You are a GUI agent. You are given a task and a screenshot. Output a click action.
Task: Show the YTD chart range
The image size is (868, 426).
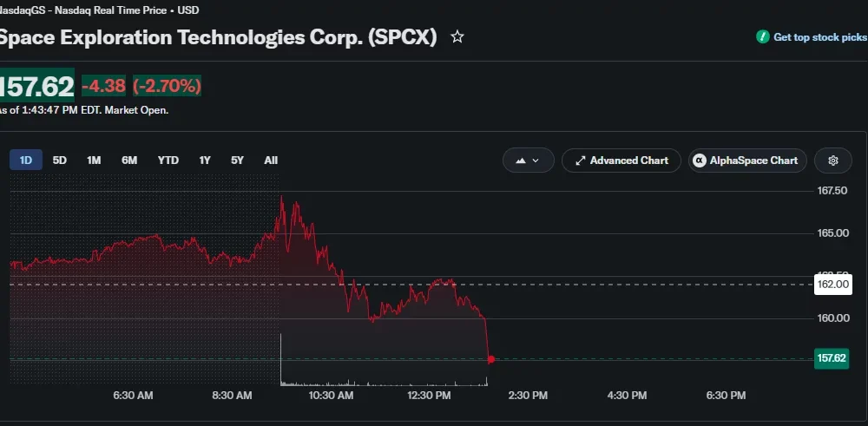168,161
